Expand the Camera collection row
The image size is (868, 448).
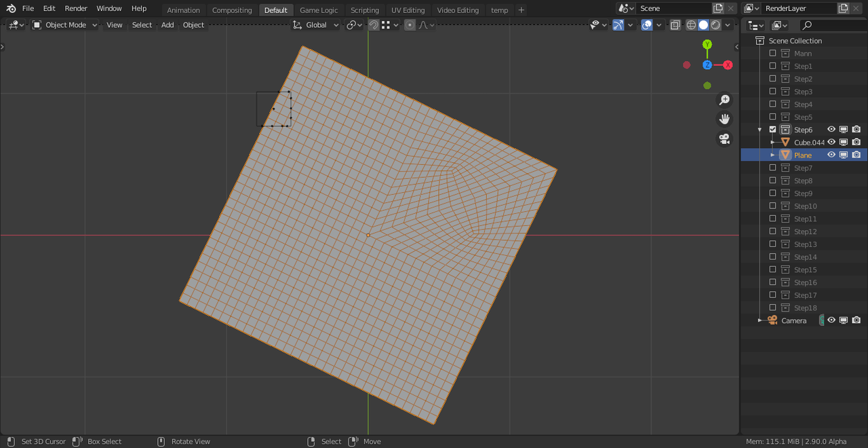coord(759,320)
